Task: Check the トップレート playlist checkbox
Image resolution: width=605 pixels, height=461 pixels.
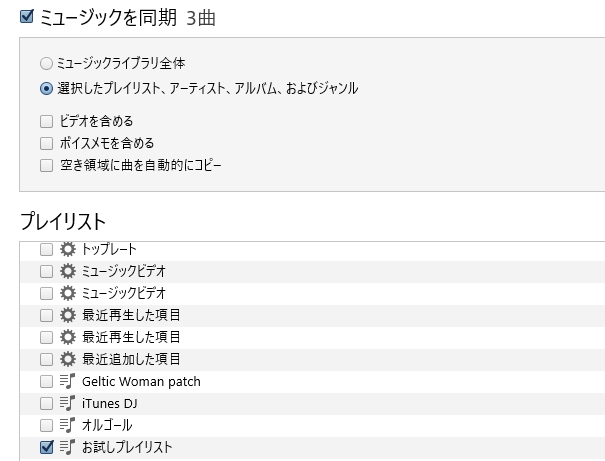Action: [46, 249]
